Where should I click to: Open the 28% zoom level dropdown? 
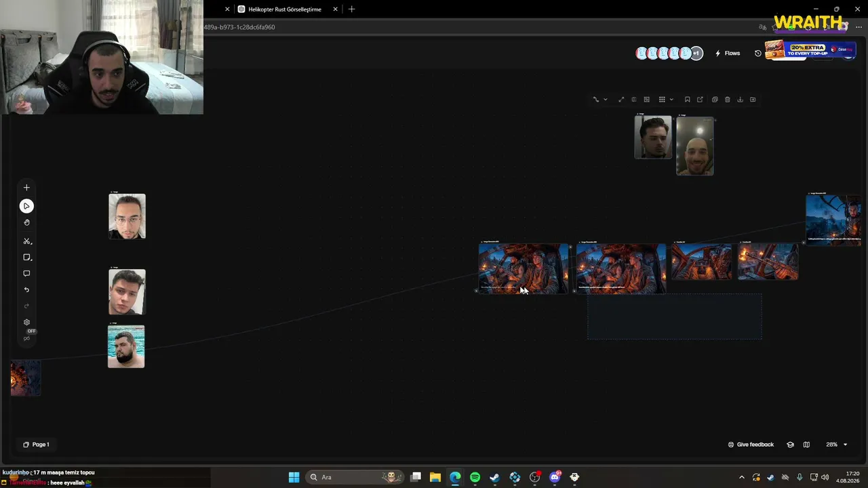(x=836, y=445)
